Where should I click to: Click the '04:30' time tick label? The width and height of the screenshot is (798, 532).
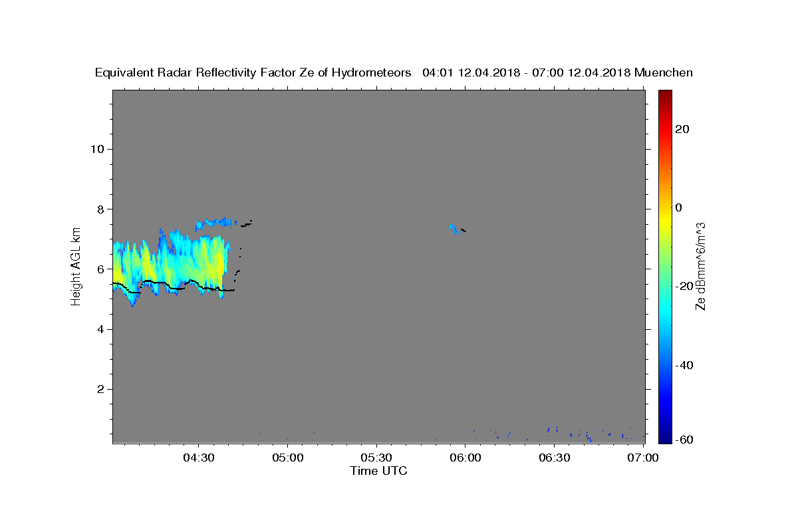pos(199,458)
